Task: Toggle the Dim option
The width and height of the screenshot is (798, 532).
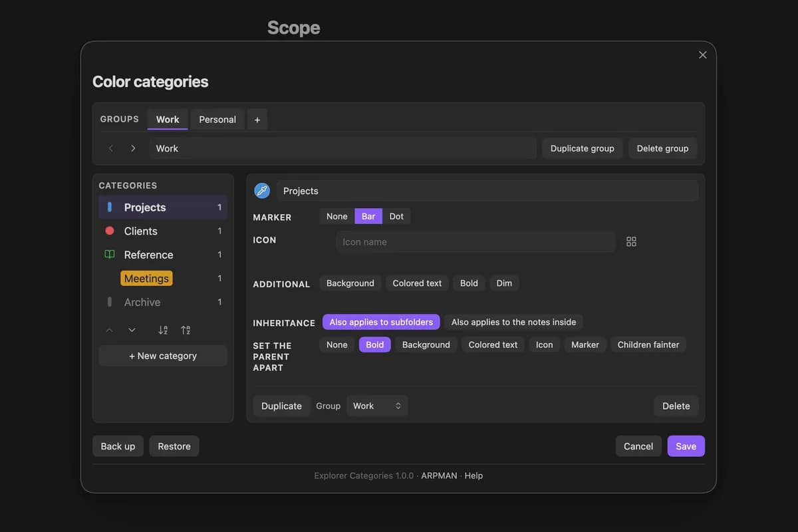Action: (504, 283)
